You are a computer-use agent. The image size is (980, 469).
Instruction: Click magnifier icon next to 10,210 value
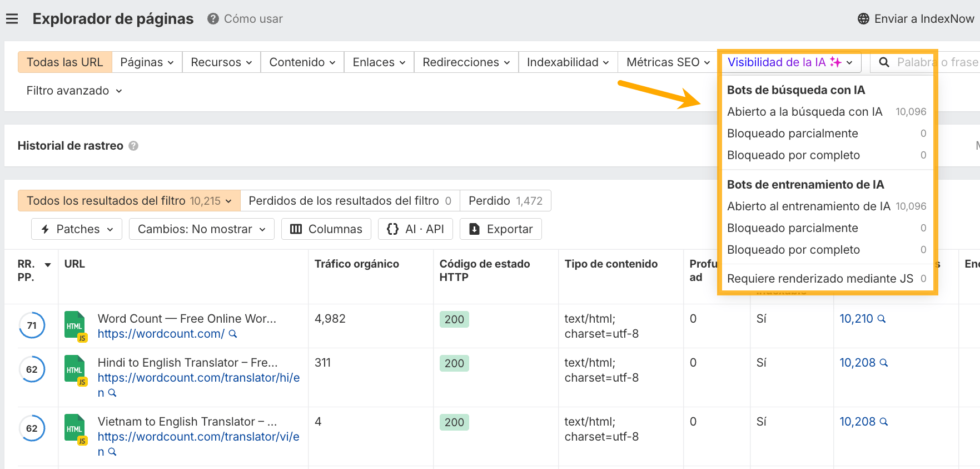[x=881, y=319]
